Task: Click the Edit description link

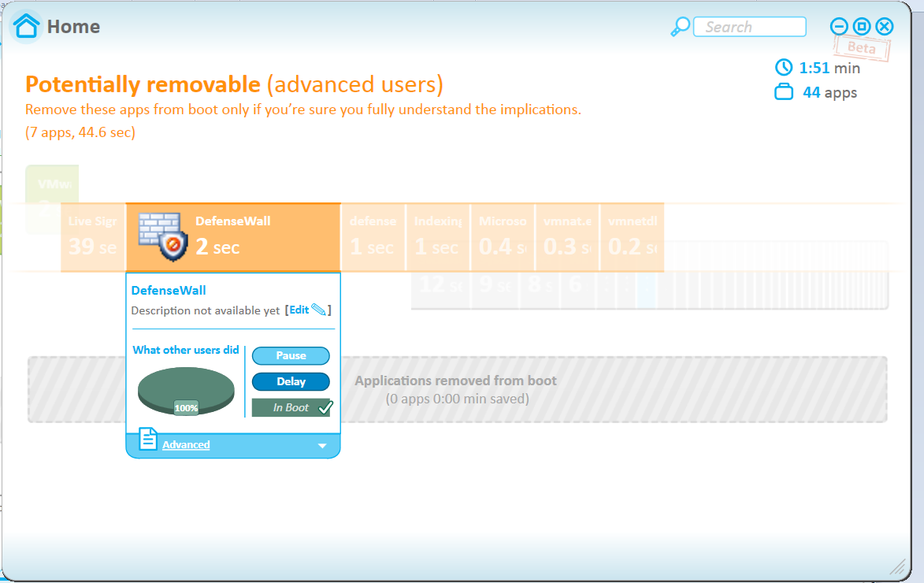Action: (x=299, y=310)
